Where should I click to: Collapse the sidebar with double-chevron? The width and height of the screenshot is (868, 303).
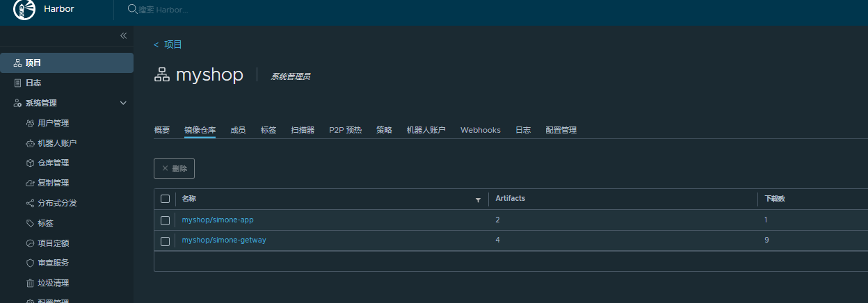[x=123, y=35]
